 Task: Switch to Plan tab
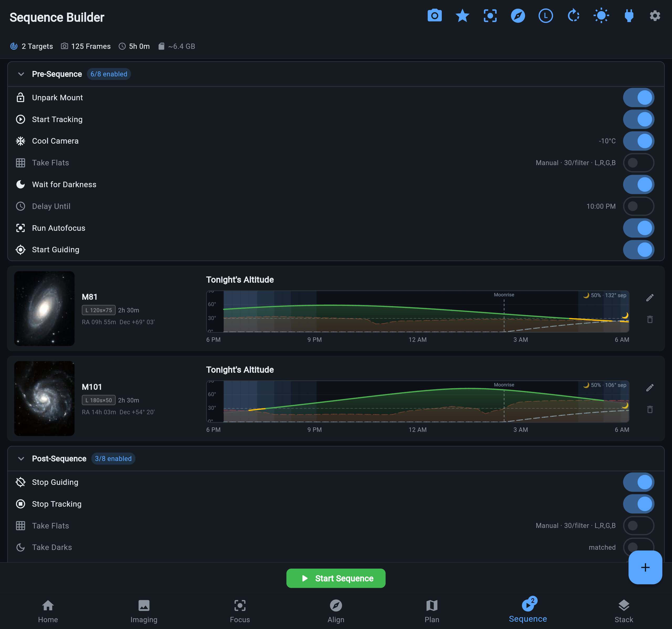[x=432, y=611]
